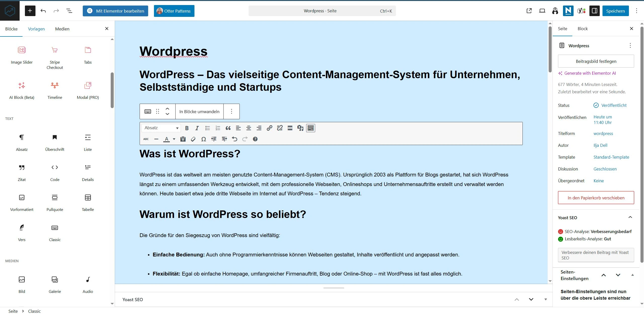Toggle the toolbar toggle (Werkzeugleiste) button
644x315 pixels.
point(311,128)
